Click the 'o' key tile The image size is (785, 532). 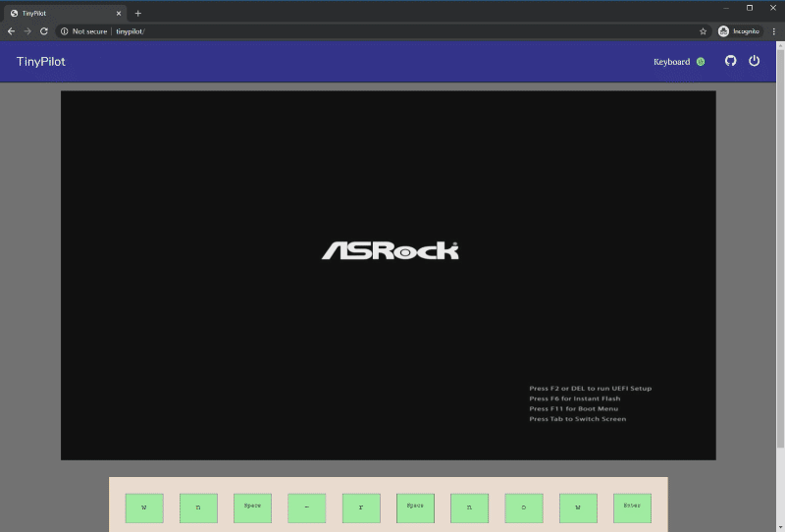pyautogui.click(x=524, y=507)
